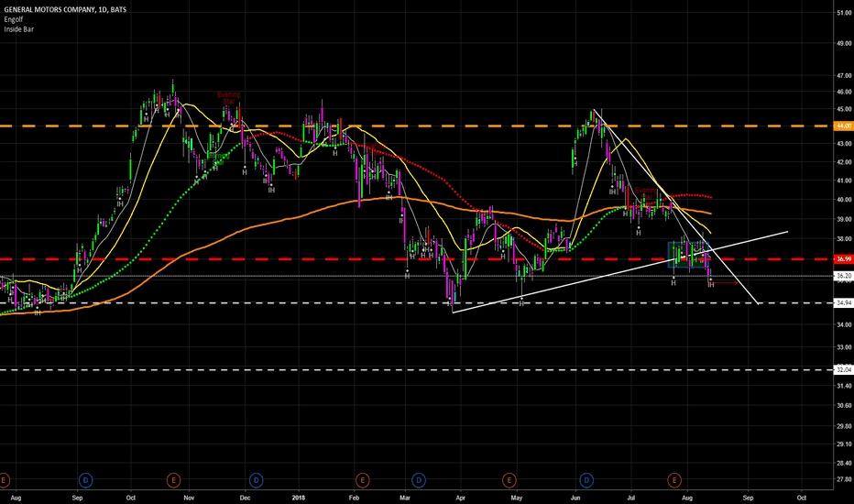Click the General Motors Company 1D BATS title

click(65, 9)
